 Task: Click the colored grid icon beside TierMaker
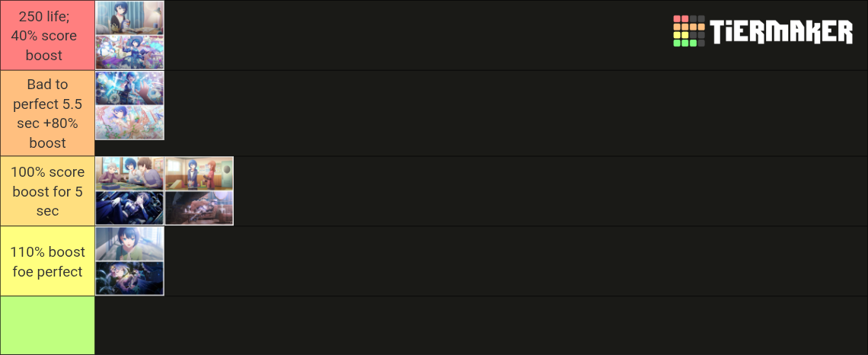point(689,31)
